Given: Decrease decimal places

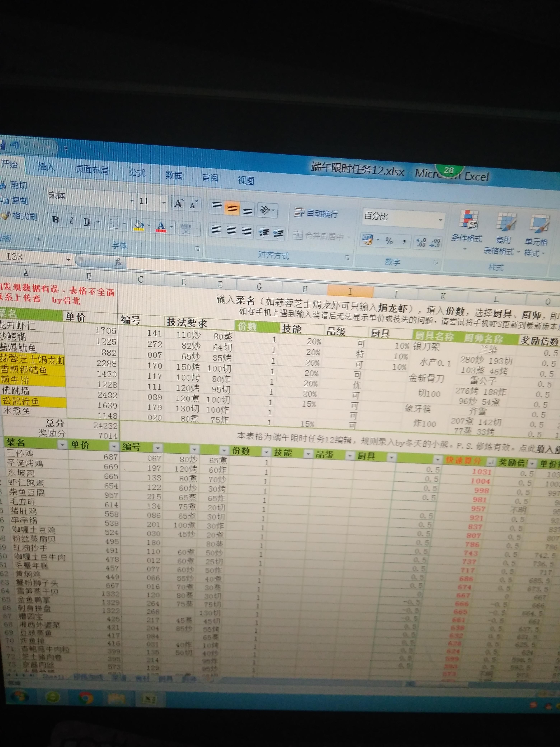Looking at the screenshot, I should coord(435,243).
